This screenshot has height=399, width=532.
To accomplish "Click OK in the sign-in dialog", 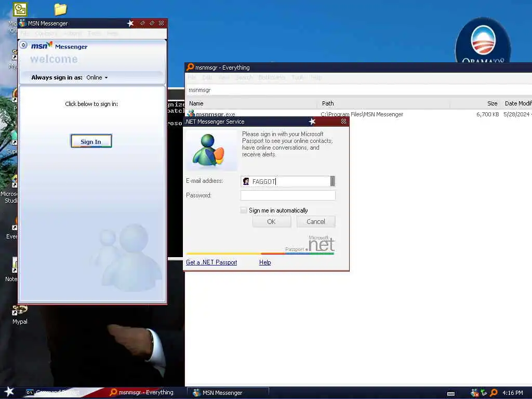I will coord(271,221).
